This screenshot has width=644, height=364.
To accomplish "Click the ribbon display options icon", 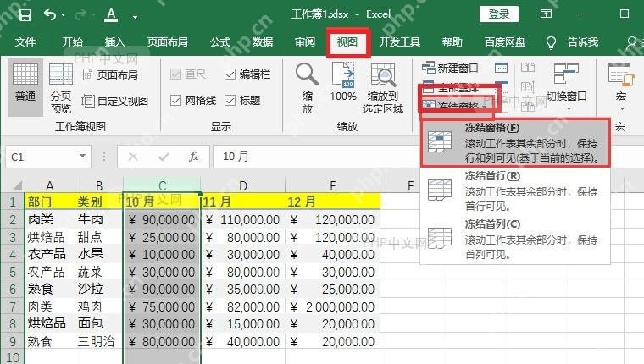I will click(546, 14).
